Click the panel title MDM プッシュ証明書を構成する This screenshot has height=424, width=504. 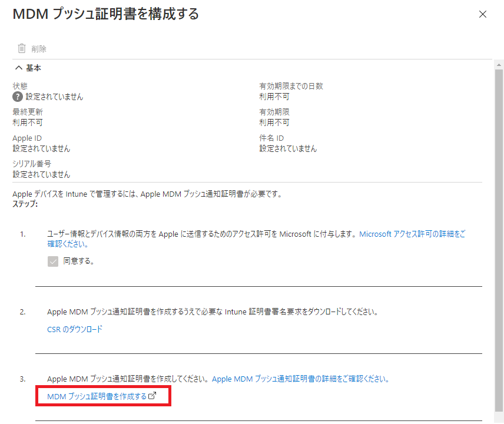click(106, 14)
